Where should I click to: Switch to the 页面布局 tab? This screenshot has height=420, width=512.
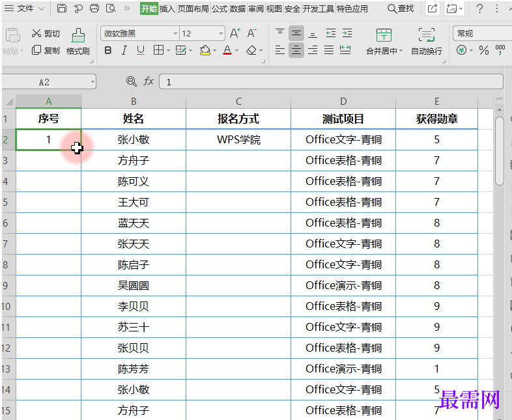click(x=193, y=9)
